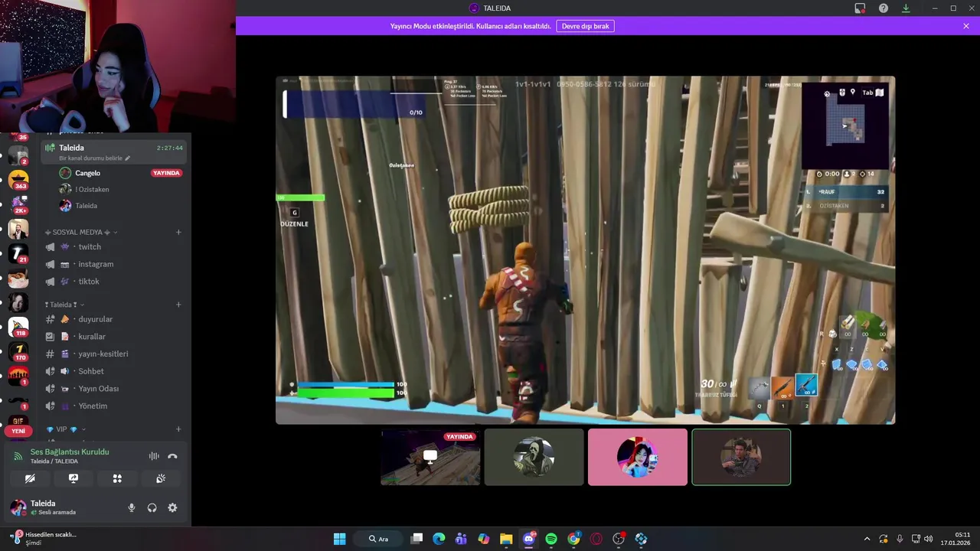Viewport: 980px width, 551px height.
Task: Select the Taleida voice channel
Action: (x=114, y=152)
